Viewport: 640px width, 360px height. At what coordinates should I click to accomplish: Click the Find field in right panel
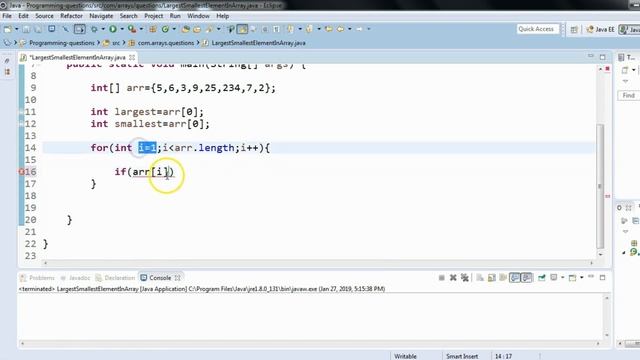[x=628, y=95]
